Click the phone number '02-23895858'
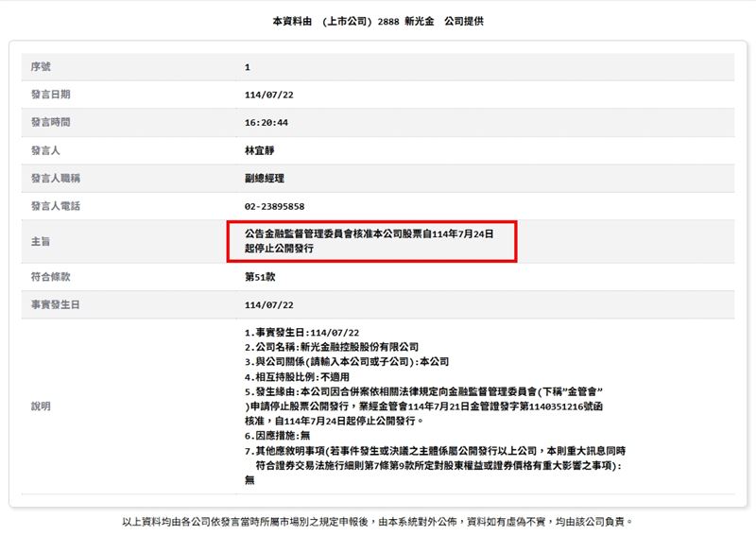 point(274,206)
